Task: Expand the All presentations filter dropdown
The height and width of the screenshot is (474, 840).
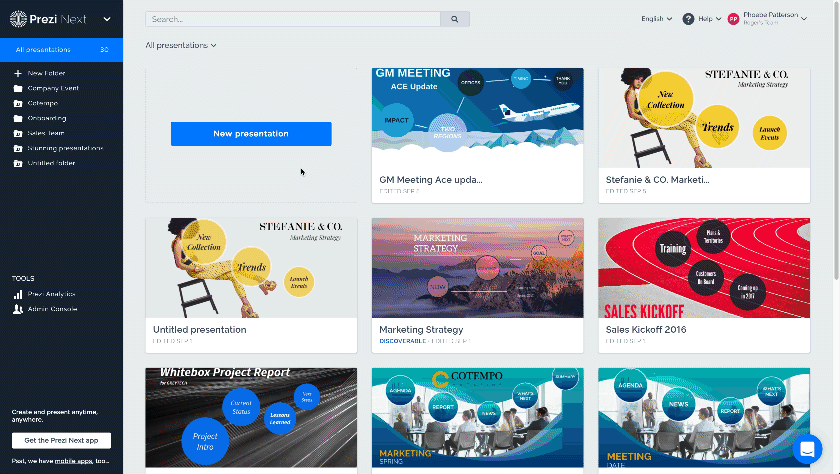Action: [x=181, y=46]
